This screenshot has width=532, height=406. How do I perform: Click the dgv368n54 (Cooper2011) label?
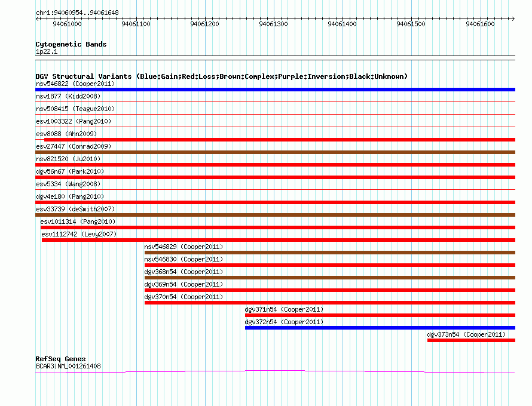click(184, 272)
